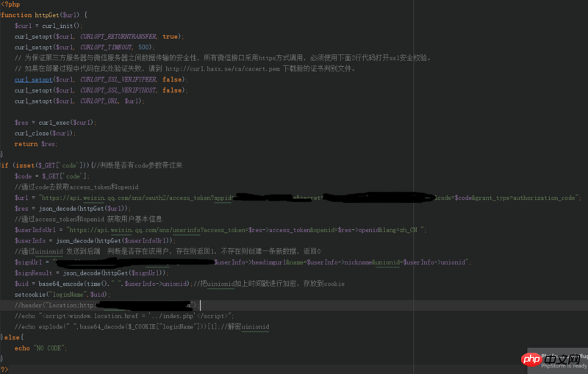Image resolution: width=588 pixels, height=374 pixels.
Task: Click the comment '通过access_token和openid 获取用户基本信息'
Action: [x=88, y=219]
